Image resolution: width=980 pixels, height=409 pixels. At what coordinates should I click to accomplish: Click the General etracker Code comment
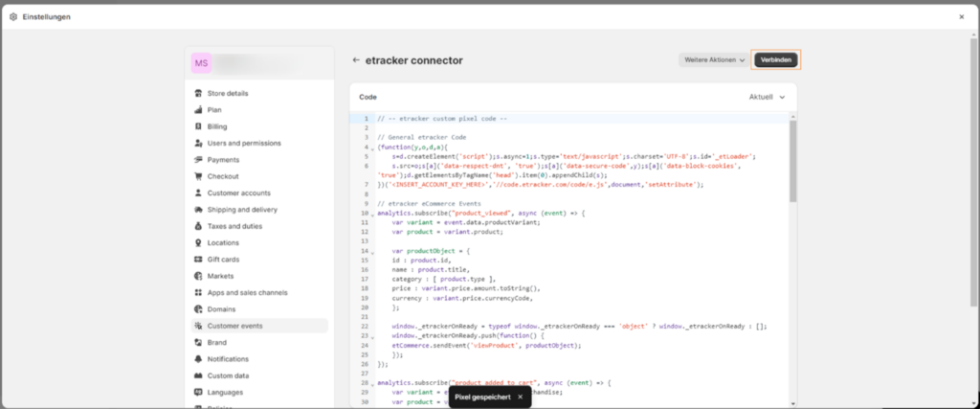click(x=422, y=138)
